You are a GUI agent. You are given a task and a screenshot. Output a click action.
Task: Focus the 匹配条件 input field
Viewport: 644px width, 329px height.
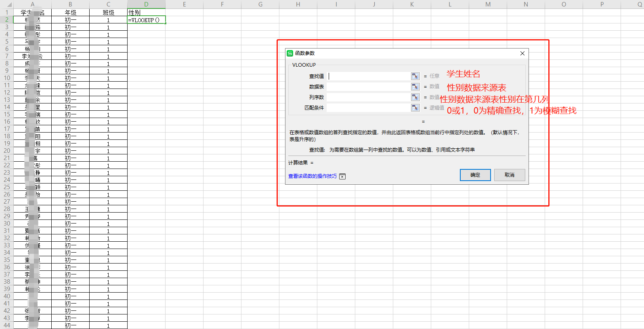369,108
